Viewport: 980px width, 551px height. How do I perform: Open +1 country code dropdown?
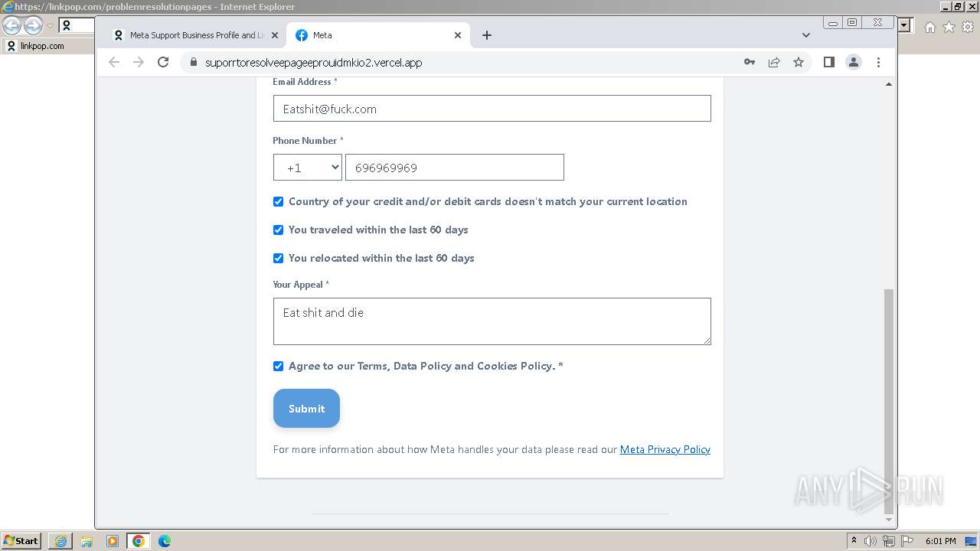coord(308,168)
